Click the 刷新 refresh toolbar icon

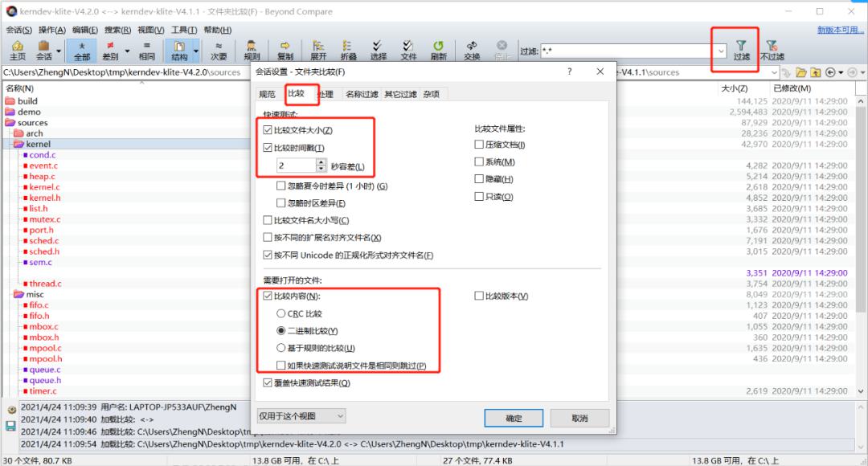[x=439, y=51]
